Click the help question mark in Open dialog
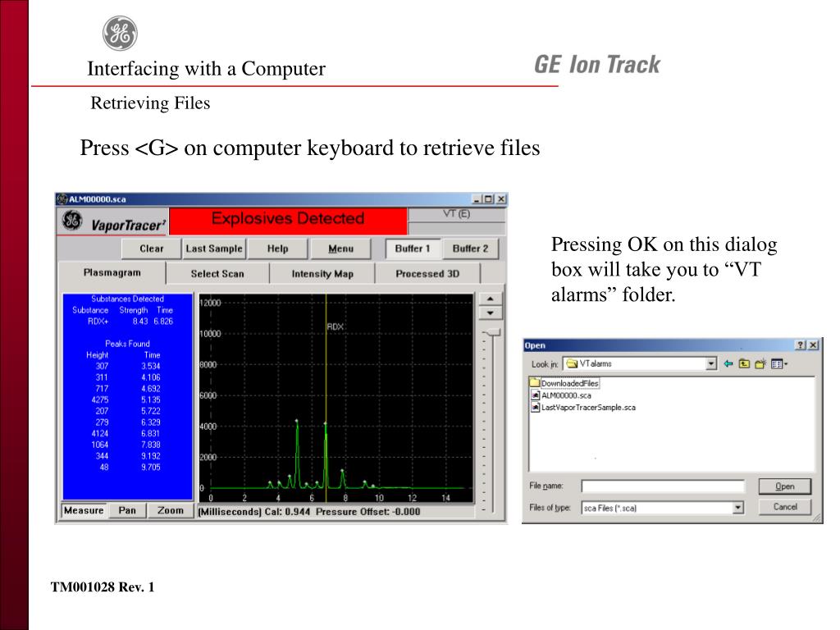840x630 pixels. click(x=801, y=345)
